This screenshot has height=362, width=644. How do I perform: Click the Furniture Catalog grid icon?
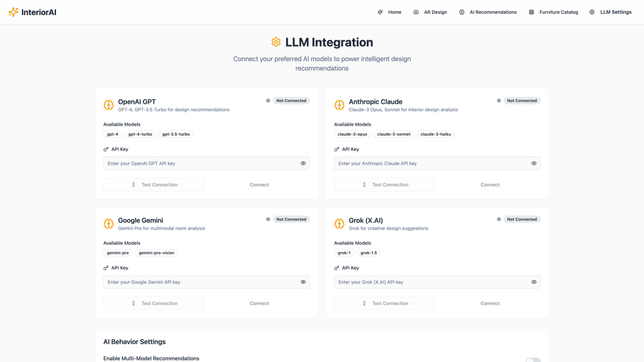coord(531,13)
